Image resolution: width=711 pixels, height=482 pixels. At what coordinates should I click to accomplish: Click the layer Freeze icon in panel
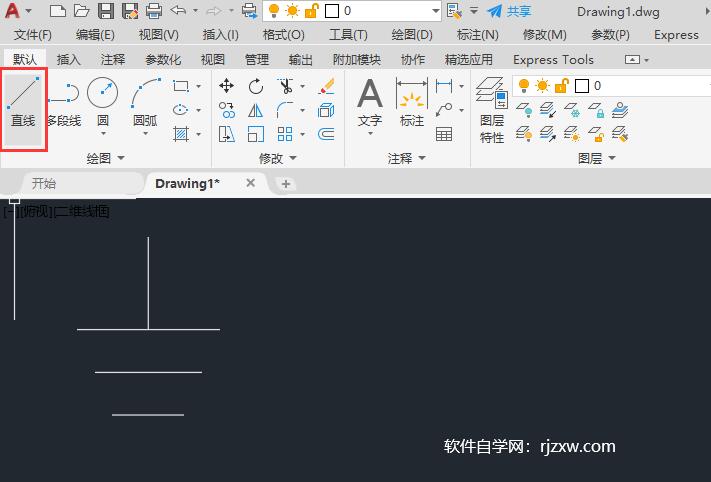(572, 110)
